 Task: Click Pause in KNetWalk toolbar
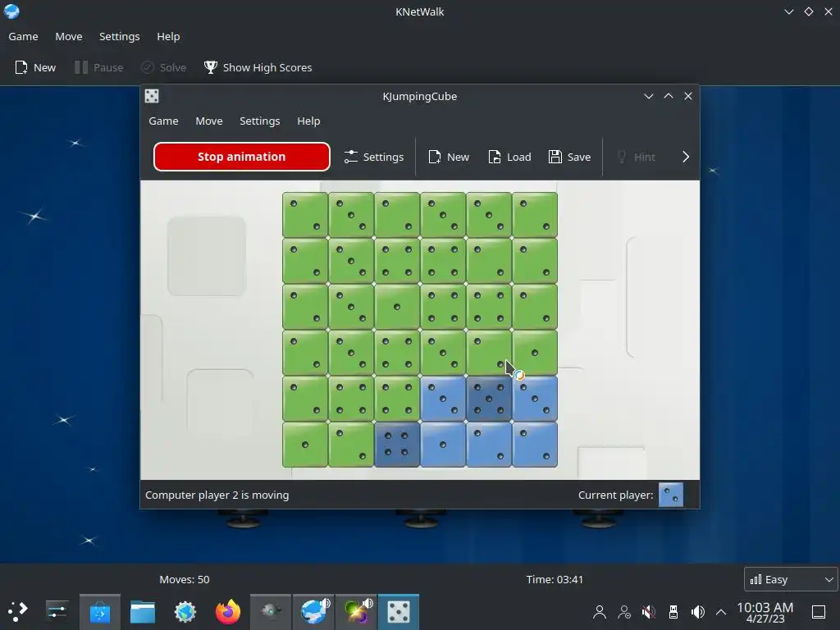click(x=99, y=67)
